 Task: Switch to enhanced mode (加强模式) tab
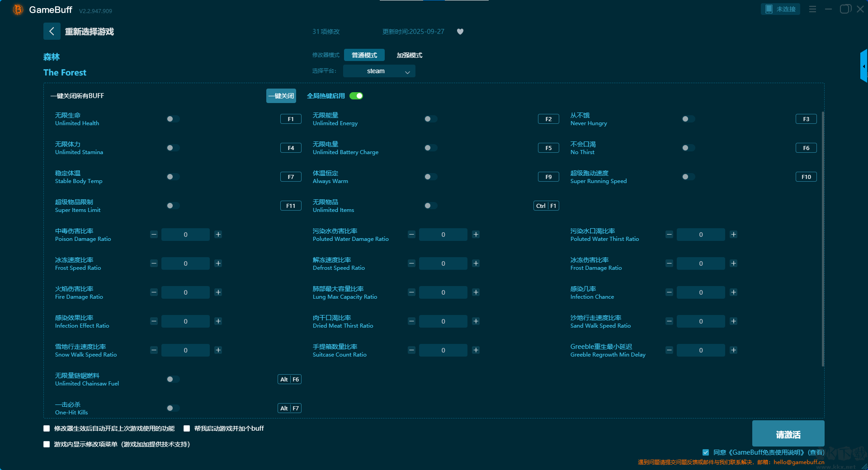(410, 55)
